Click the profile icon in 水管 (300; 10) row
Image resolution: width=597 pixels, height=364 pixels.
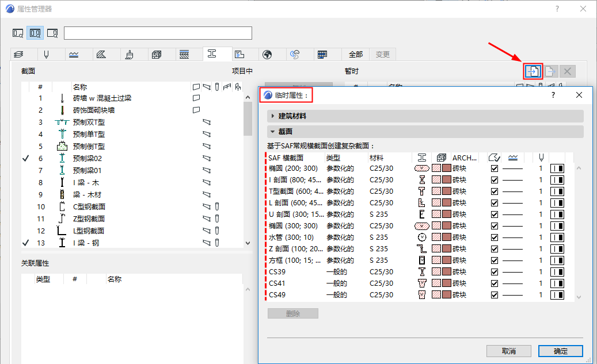click(x=422, y=237)
